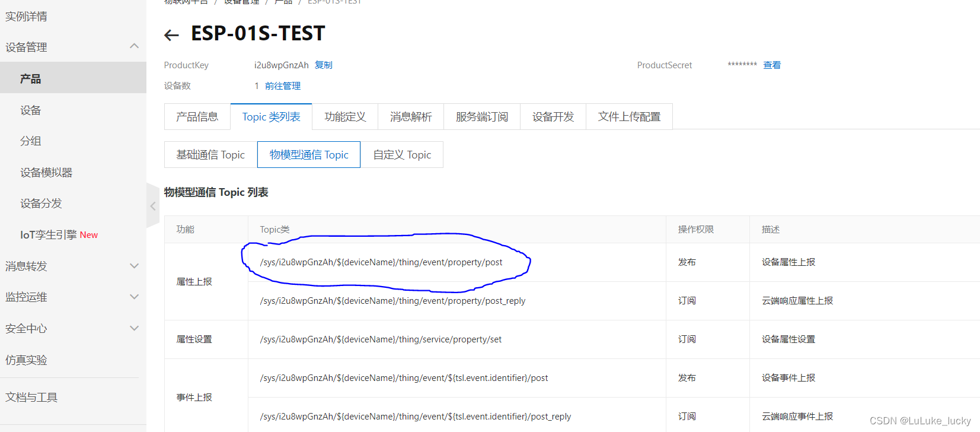
Task: Switch to the 设备开发 tab
Action: 553,117
